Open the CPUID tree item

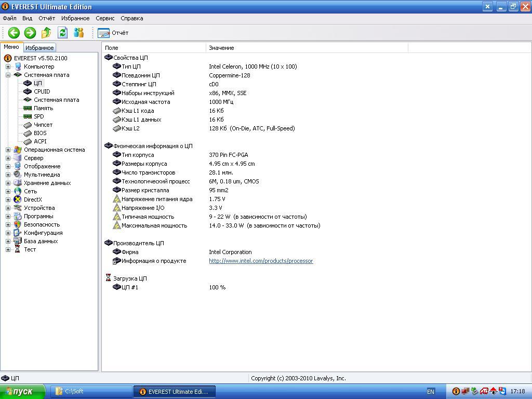click(x=42, y=91)
